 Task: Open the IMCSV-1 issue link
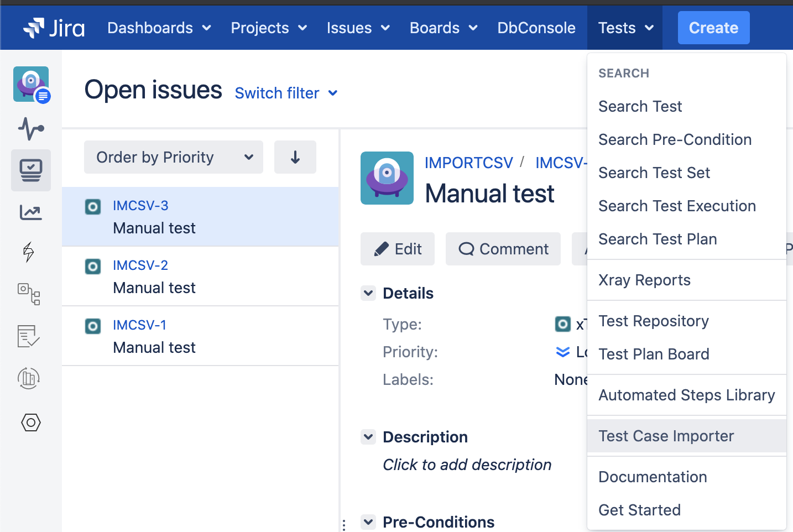[139, 325]
